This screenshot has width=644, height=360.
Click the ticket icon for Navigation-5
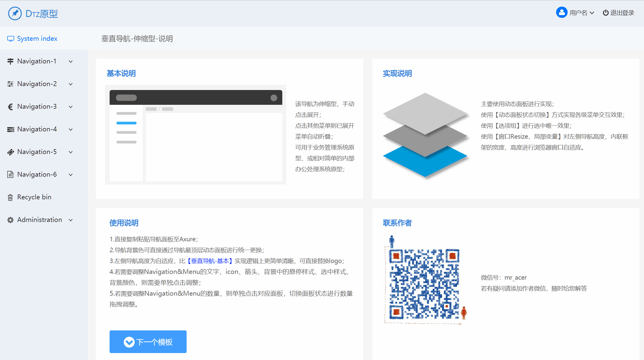pyautogui.click(x=10, y=152)
